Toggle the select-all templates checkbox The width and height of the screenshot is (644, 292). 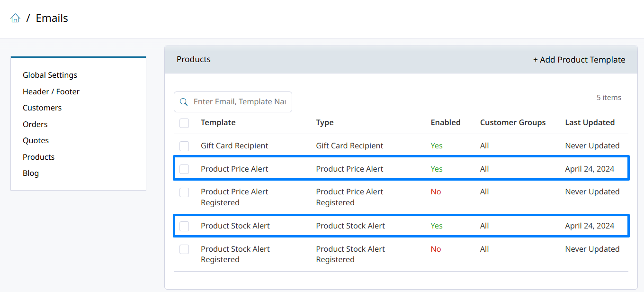pos(184,123)
